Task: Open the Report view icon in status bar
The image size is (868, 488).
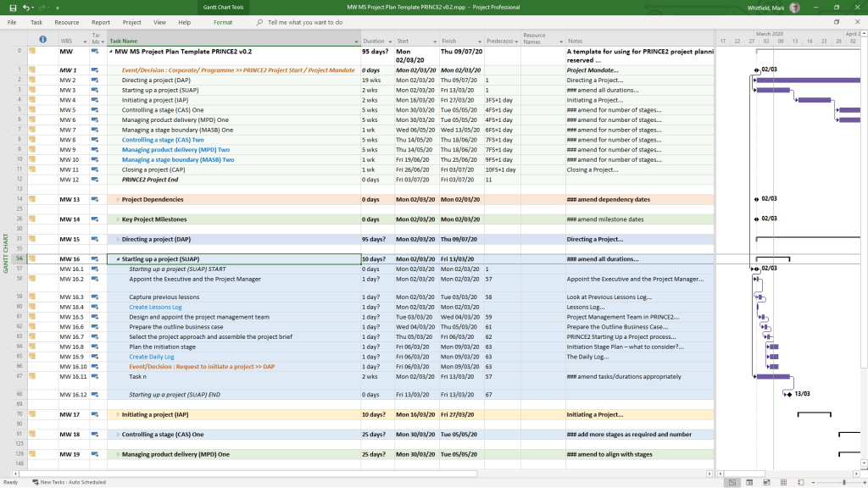Action: (x=800, y=482)
